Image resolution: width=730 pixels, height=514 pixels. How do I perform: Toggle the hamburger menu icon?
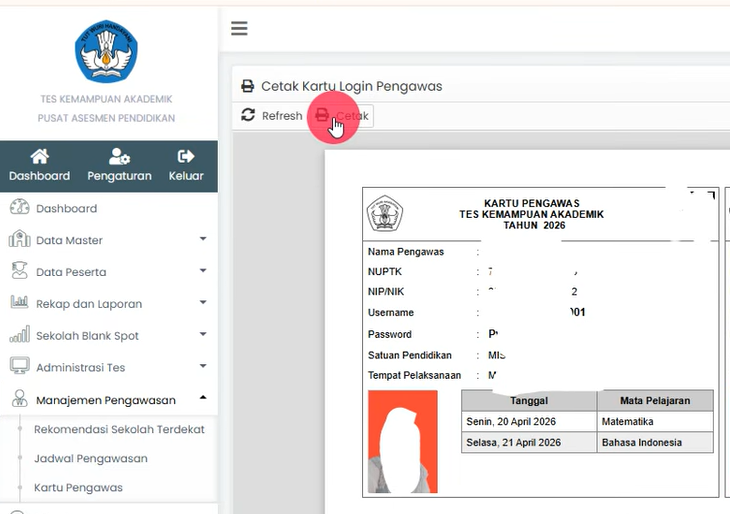pos(239,28)
